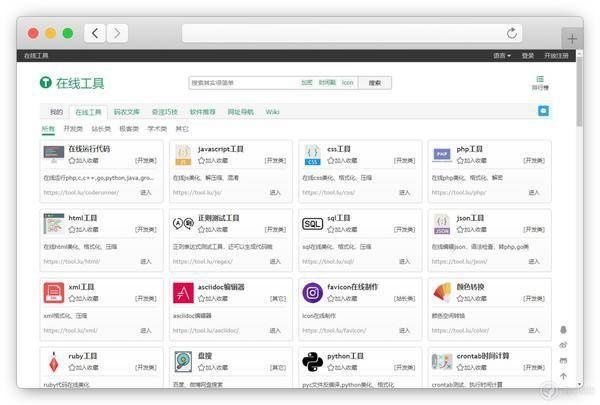Favorite 正则测试工具 with its star
The width and height of the screenshot is (600, 405).
(x=201, y=230)
